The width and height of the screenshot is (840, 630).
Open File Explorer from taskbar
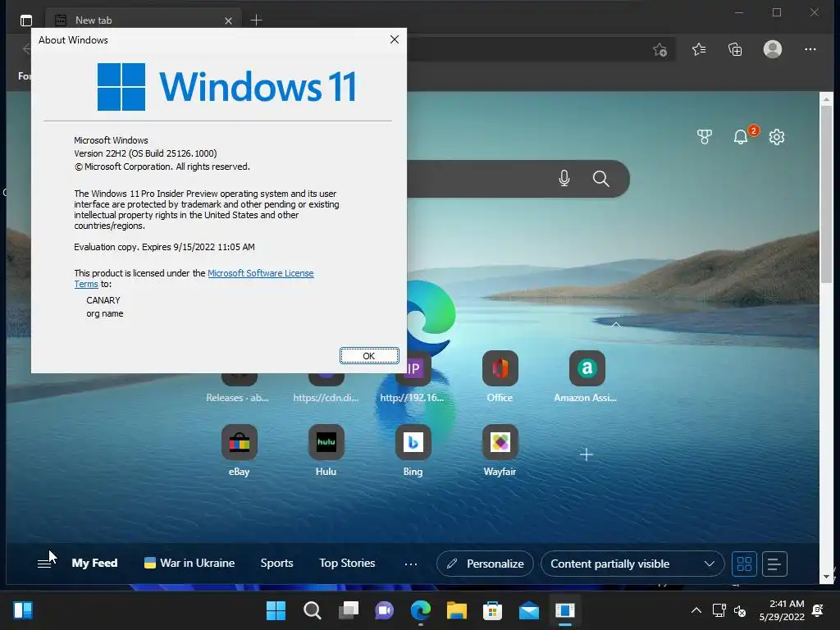pyautogui.click(x=456, y=610)
